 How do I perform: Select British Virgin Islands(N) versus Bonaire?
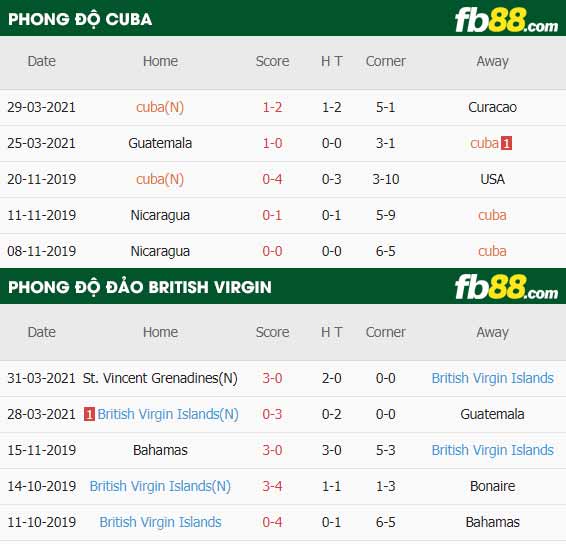tap(160, 486)
